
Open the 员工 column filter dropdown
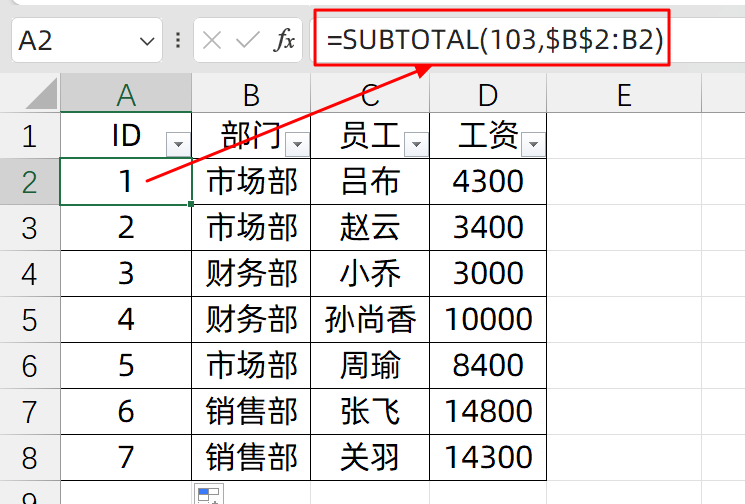point(416,144)
